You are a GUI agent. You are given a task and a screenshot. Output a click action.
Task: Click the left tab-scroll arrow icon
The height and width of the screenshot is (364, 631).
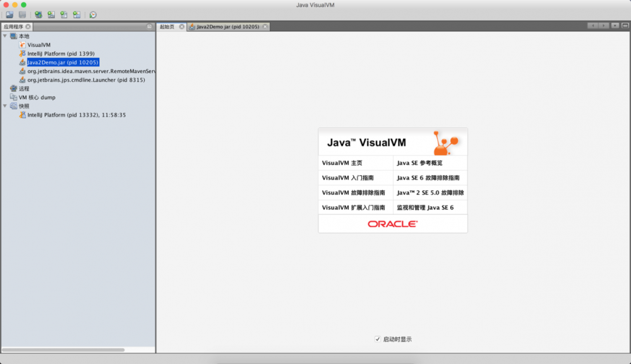click(592, 26)
